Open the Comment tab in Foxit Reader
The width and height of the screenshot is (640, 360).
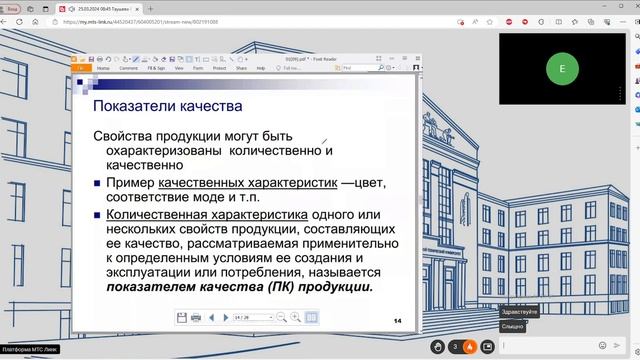coord(128,68)
